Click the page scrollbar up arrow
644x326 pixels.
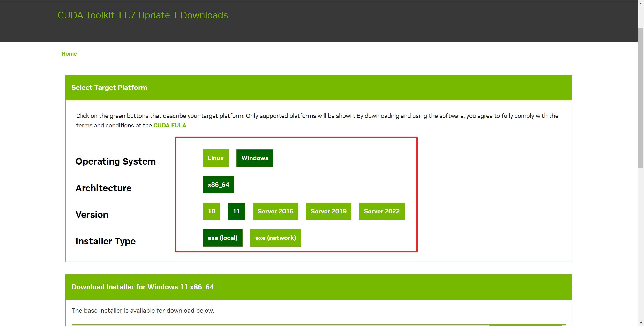(x=641, y=3)
